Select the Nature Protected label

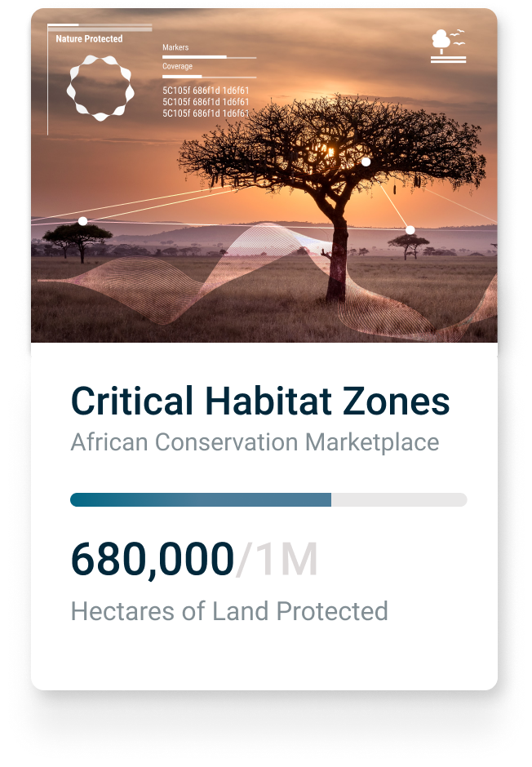coord(89,39)
